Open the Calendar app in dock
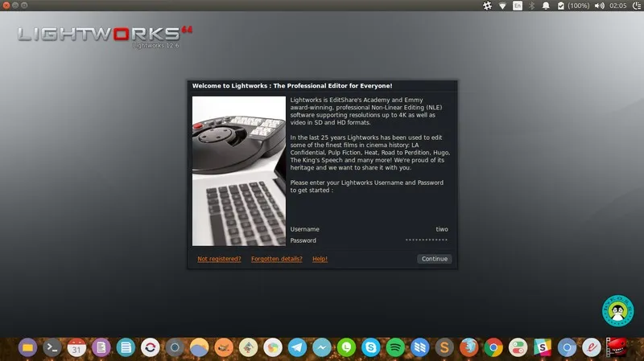This screenshot has height=361, width=644. click(76, 347)
